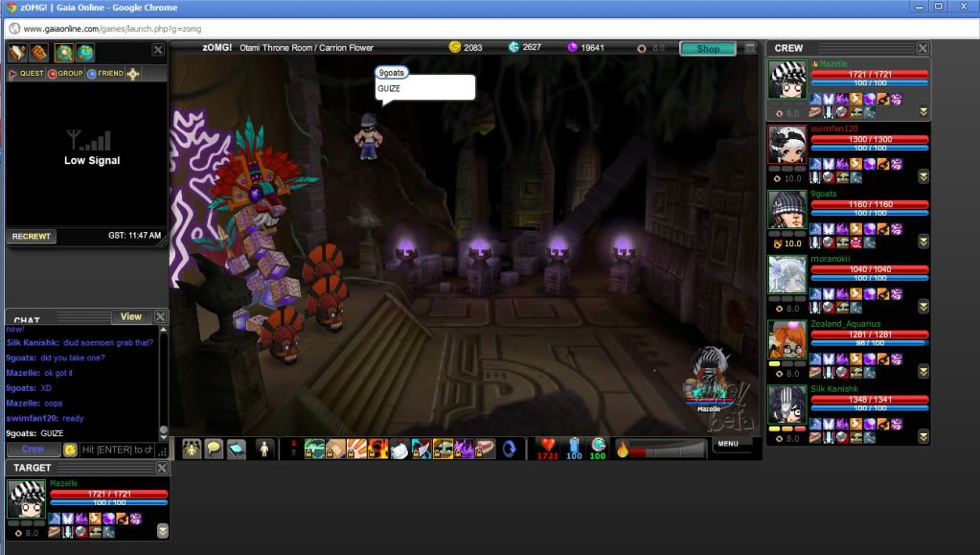Open the crew group icon on action bar
980x555 pixels.
click(x=192, y=449)
